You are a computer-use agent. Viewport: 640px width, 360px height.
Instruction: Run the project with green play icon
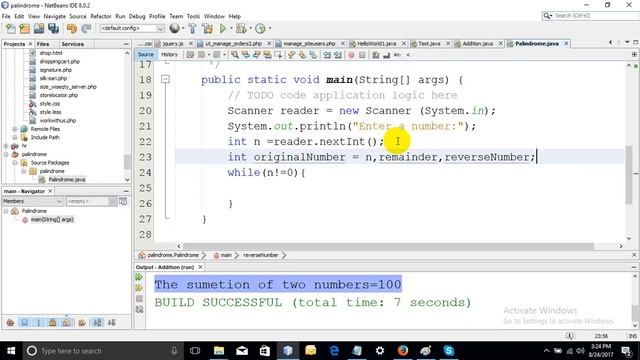tap(223, 29)
